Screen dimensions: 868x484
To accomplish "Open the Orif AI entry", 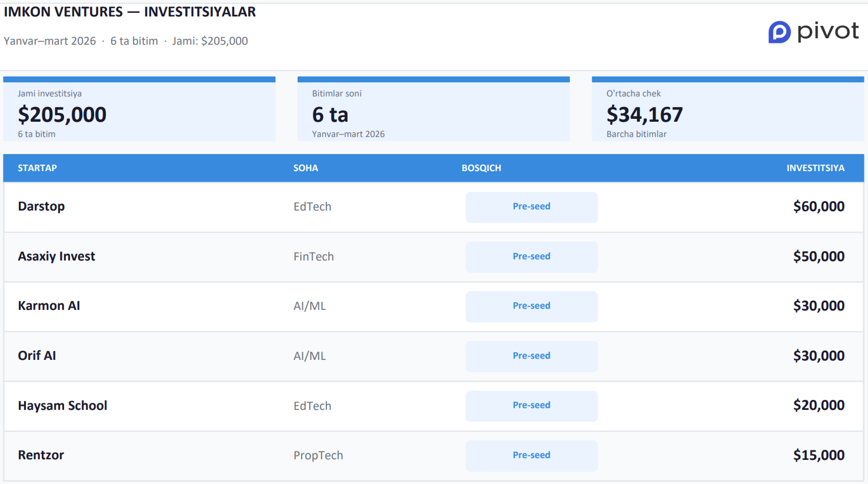I will click(37, 356).
